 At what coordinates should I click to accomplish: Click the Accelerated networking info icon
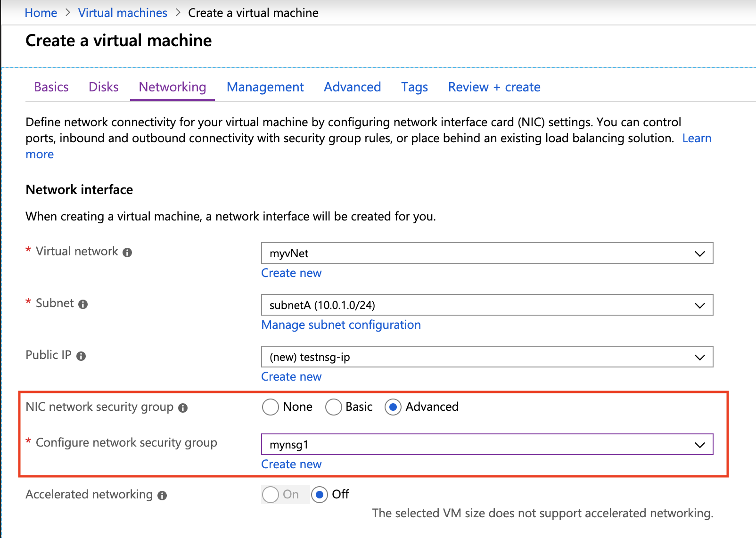coord(162,496)
